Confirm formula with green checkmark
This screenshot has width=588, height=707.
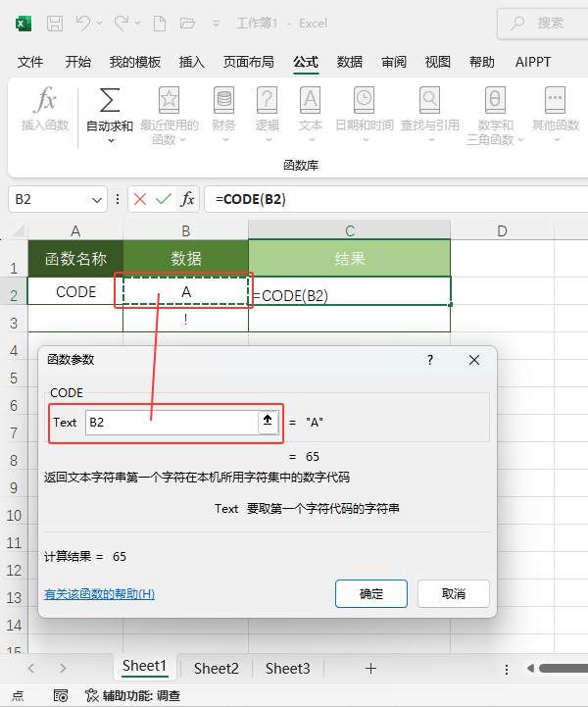click(x=163, y=199)
